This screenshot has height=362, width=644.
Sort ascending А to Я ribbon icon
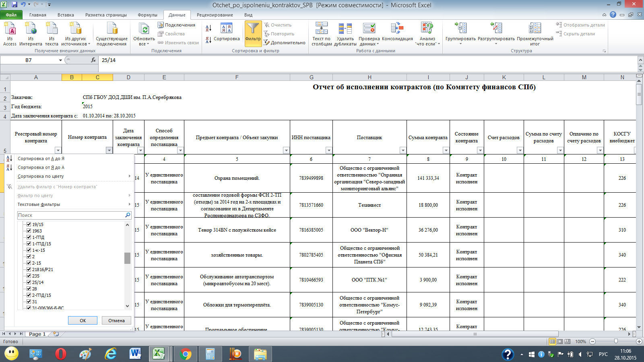click(x=208, y=28)
